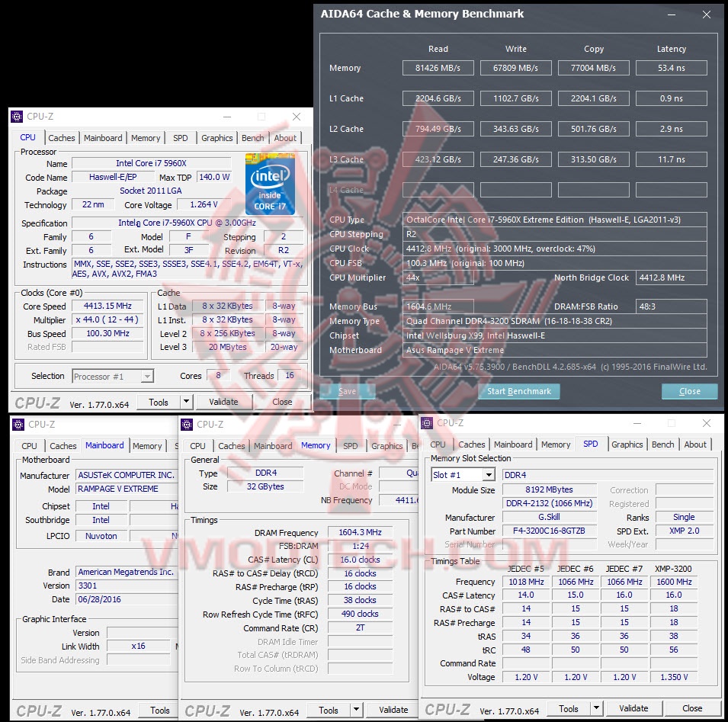Select SPD tab in the Memory window

351,446
